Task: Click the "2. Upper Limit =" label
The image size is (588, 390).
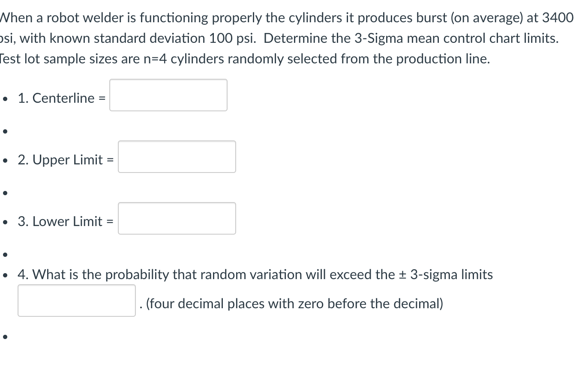Action: (x=66, y=160)
